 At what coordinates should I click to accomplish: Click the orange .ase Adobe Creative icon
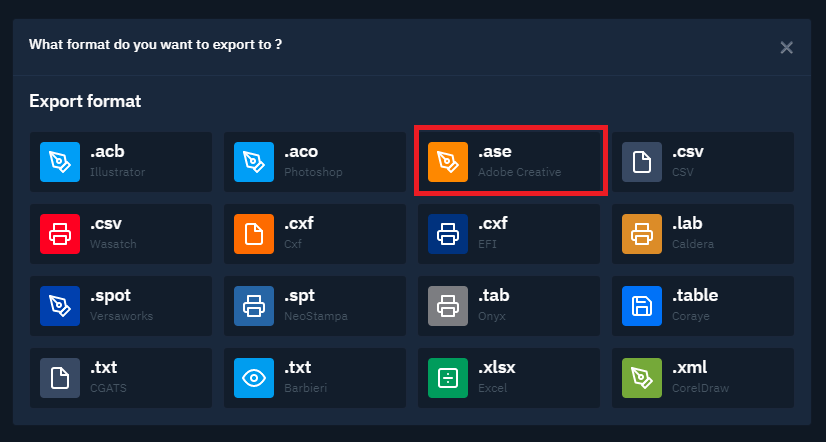coord(448,162)
